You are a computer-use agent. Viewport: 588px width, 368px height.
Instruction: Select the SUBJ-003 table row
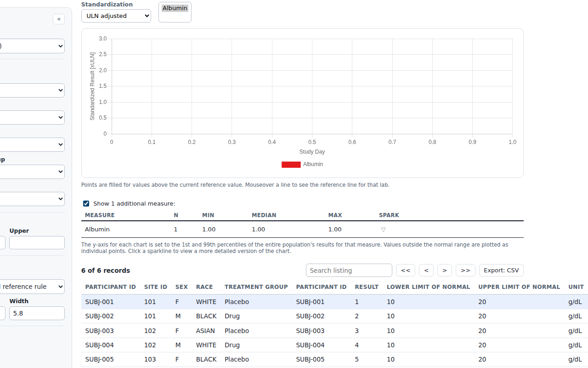coord(334,331)
